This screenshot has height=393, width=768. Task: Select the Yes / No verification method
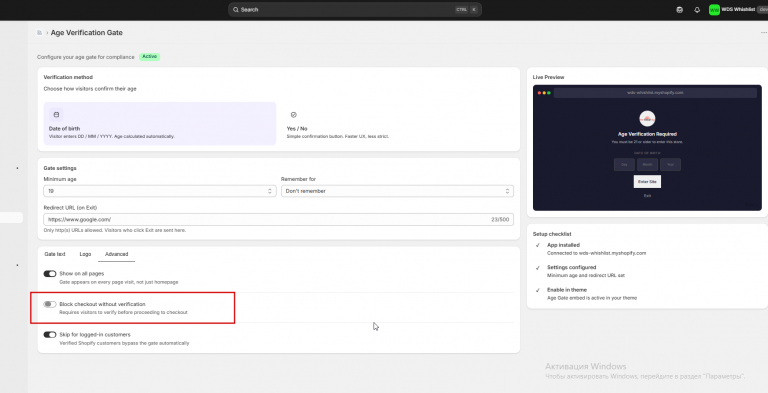click(x=397, y=123)
